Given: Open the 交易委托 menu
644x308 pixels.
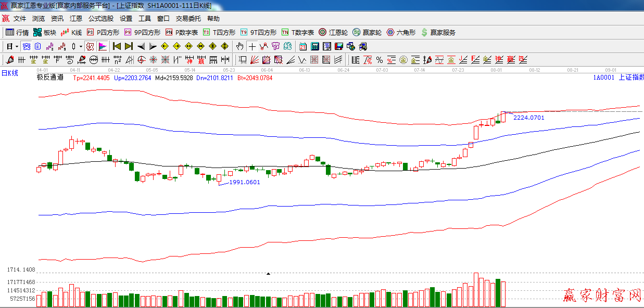Looking at the screenshot, I should coord(188,19).
